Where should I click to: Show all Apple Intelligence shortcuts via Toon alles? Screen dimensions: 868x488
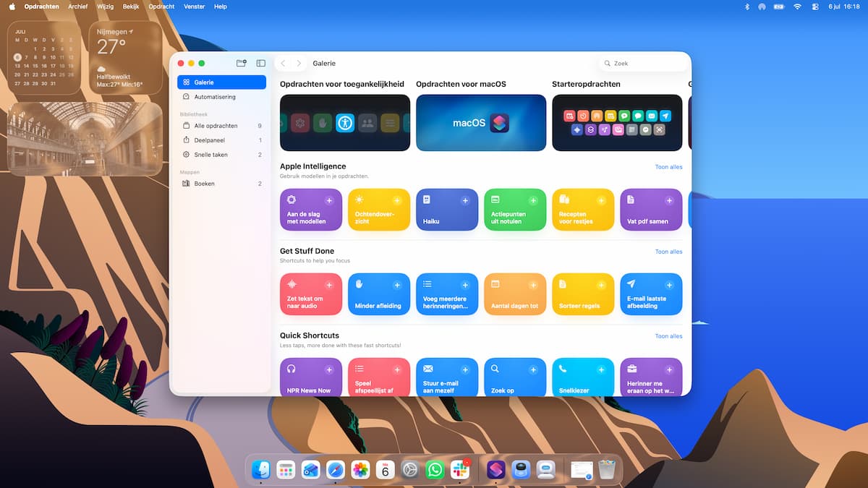[x=668, y=167]
